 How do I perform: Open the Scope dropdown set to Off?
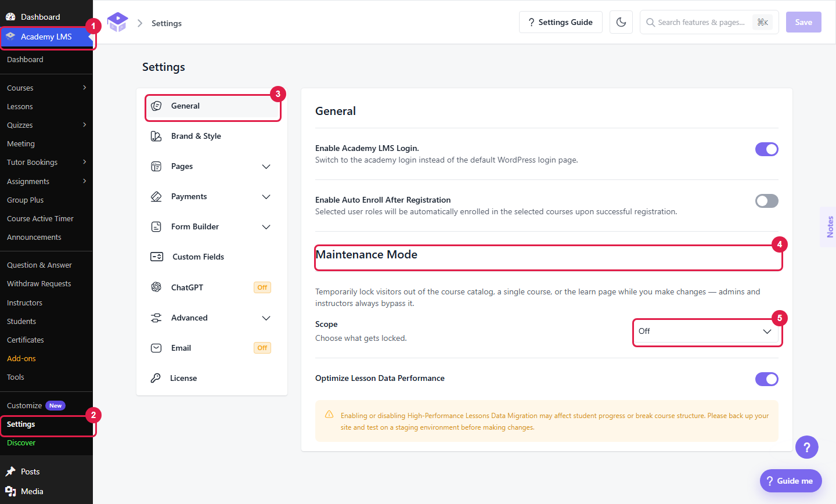(x=705, y=332)
